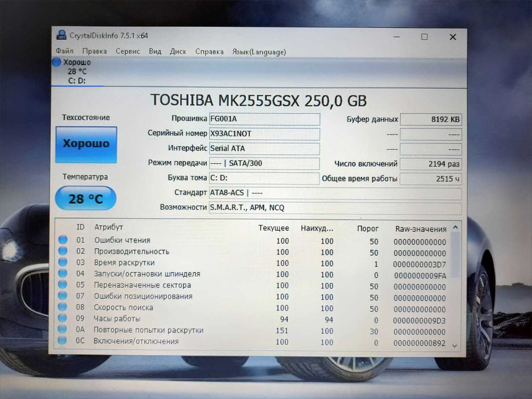Click the Raw-значения column header

pyautogui.click(x=421, y=229)
